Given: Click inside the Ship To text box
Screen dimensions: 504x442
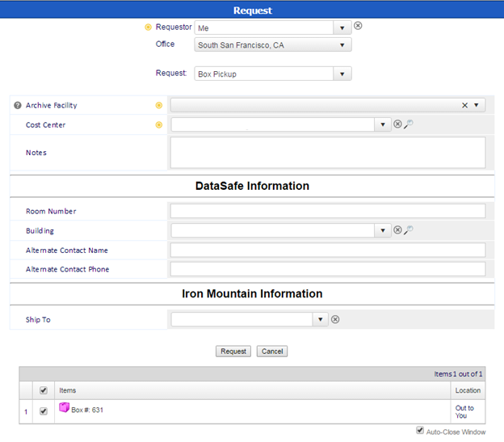Looking at the screenshot, I should [241, 319].
